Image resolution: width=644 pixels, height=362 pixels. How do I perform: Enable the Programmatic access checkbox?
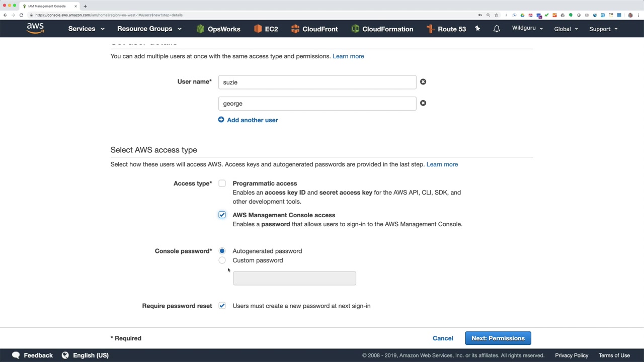tap(222, 184)
